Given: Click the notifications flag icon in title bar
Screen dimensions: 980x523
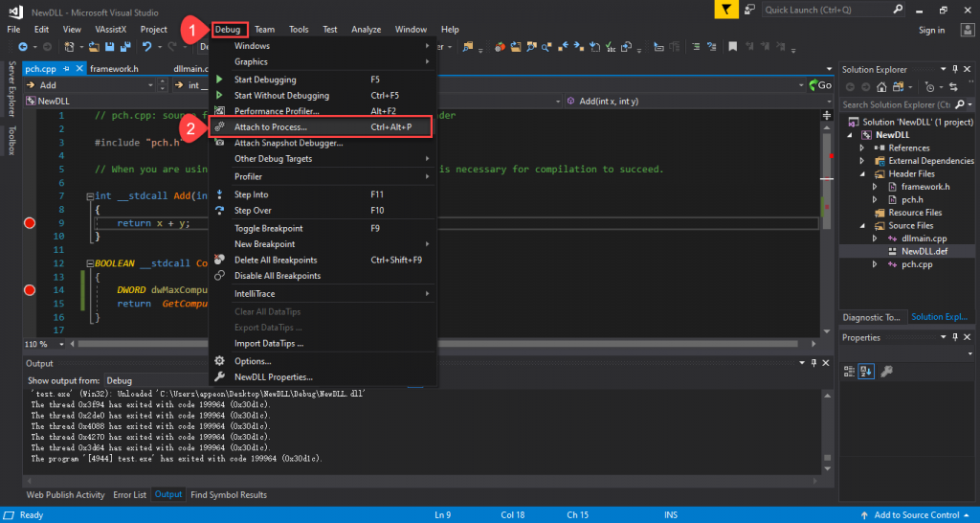Looking at the screenshot, I should (728, 10).
